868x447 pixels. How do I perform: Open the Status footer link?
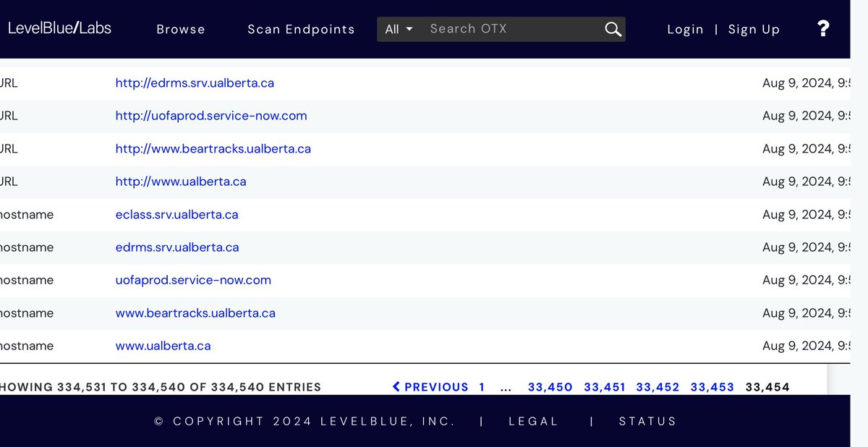(647, 421)
